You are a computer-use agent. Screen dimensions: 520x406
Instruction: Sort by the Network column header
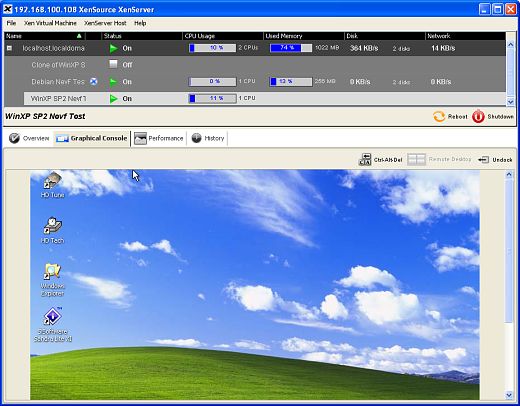[x=465, y=36]
